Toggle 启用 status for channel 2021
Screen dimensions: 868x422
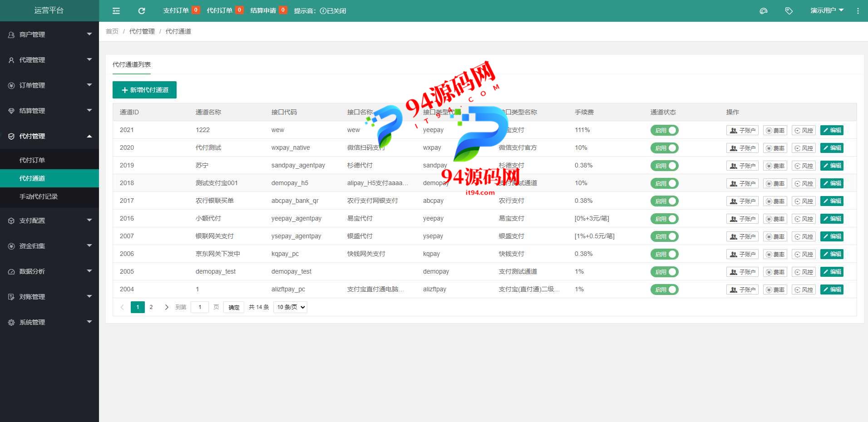[664, 130]
